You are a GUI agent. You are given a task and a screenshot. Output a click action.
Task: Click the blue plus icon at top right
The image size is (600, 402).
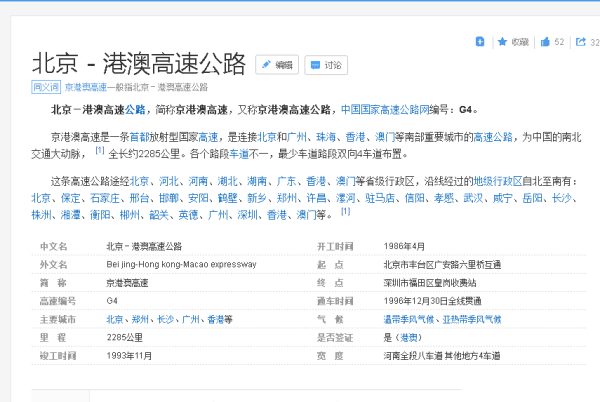coord(480,42)
